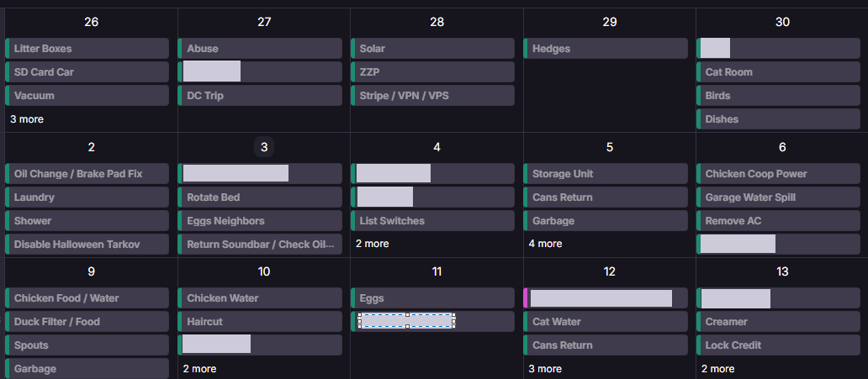Open the Oil Change / Brake Pad Fix event
Screen dimensions: 868x379
coord(87,174)
